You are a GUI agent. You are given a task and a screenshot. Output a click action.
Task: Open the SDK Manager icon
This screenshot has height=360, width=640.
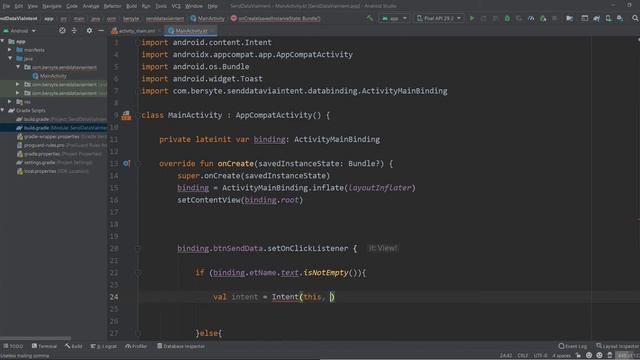tap(620, 18)
